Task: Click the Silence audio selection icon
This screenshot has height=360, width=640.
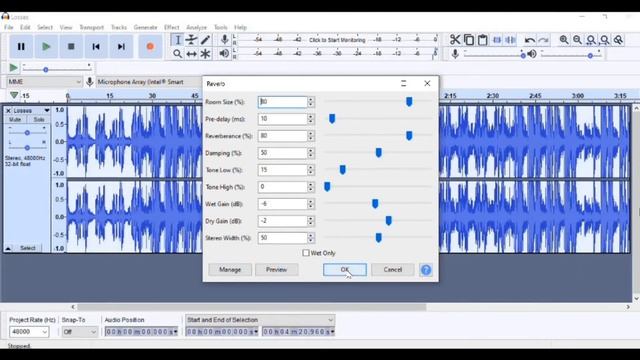Action: 510,40
